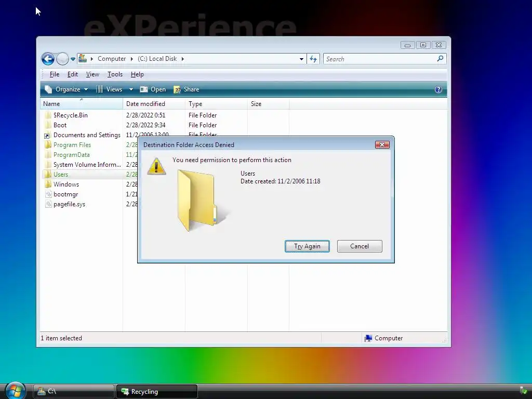The height and width of the screenshot is (399, 532).
Task: Switch to the C:\ taskbar button
Action: tap(74, 392)
